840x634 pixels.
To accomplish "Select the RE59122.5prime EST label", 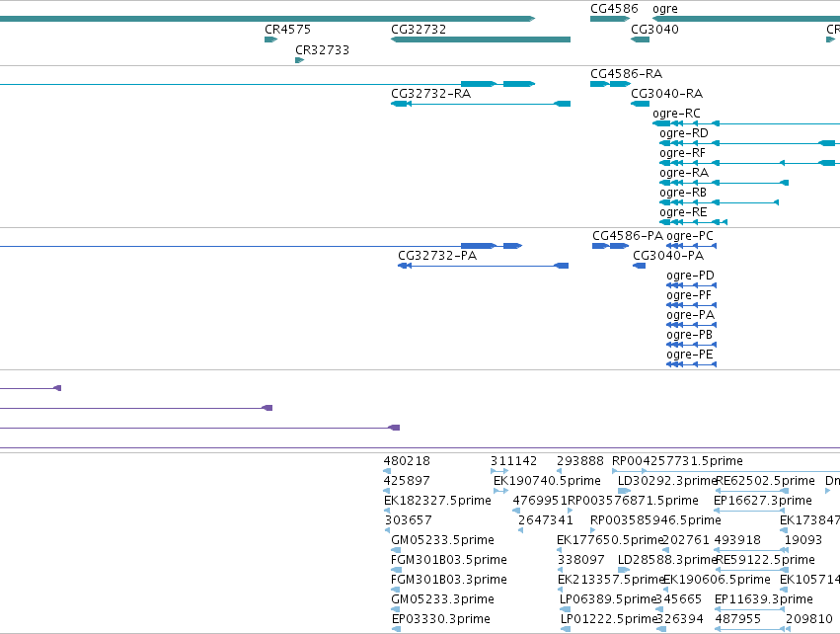I will 766,560.
